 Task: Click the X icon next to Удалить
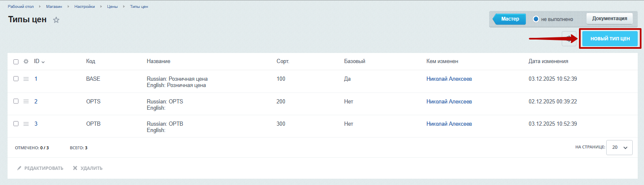click(x=75, y=168)
